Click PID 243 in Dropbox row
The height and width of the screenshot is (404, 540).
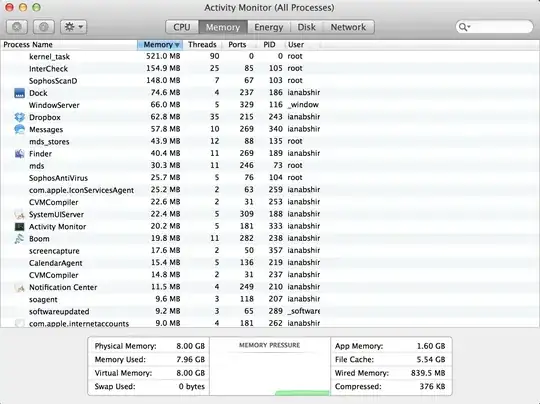click(276, 117)
